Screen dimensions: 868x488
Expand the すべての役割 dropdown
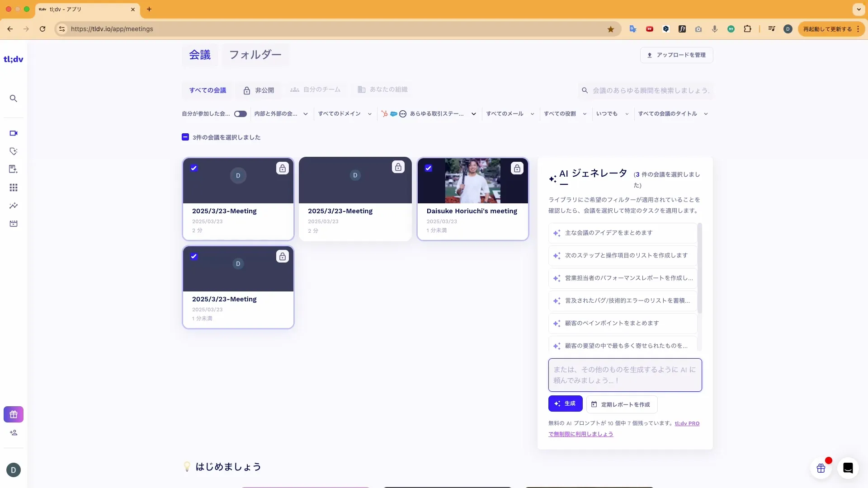[x=565, y=114]
